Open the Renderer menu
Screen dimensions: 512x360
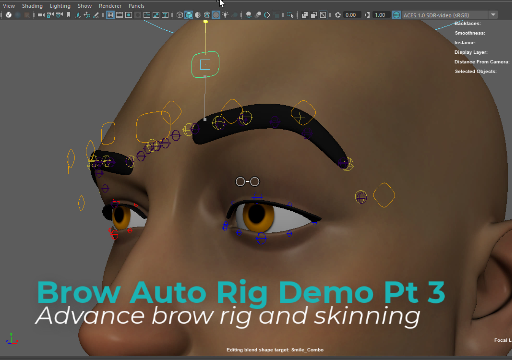(x=110, y=6)
